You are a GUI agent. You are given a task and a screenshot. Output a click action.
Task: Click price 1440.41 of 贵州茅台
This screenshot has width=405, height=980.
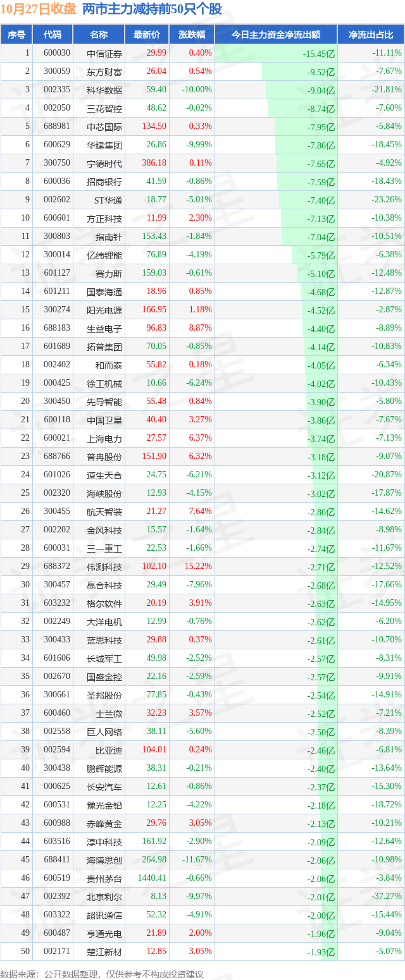[152, 878]
